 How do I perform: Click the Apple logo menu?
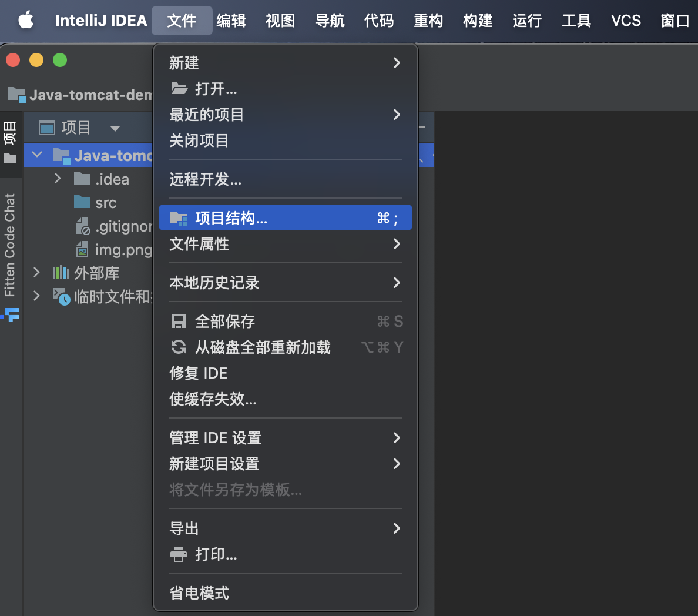click(26, 21)
